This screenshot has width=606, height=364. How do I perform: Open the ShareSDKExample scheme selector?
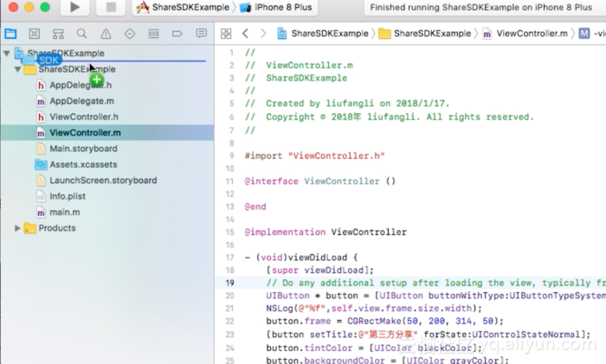click(x=183, y=7)
